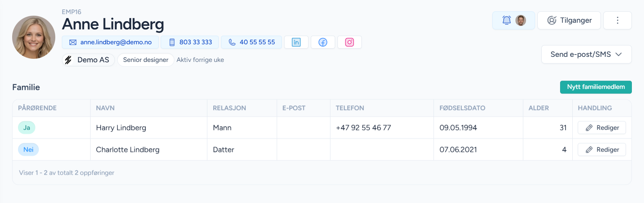Click the small avatar beside the bell

(521, 20)
